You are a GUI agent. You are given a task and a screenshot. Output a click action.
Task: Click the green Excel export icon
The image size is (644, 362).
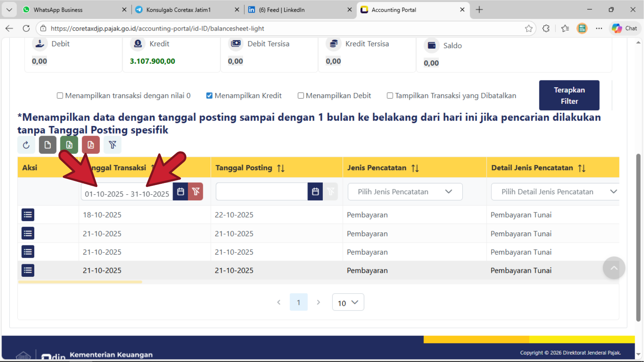[69, 145]
